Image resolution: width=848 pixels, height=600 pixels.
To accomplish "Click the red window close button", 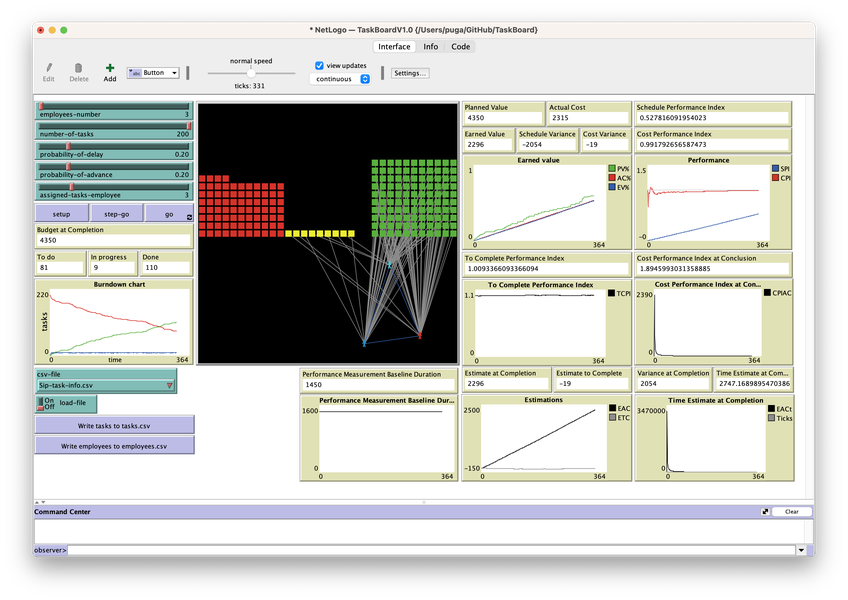I will pyautogui.click(x=40, y=30).
